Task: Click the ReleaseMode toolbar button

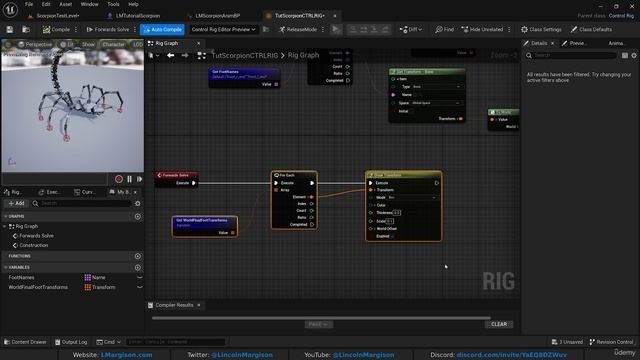Action: click(298, 29)
